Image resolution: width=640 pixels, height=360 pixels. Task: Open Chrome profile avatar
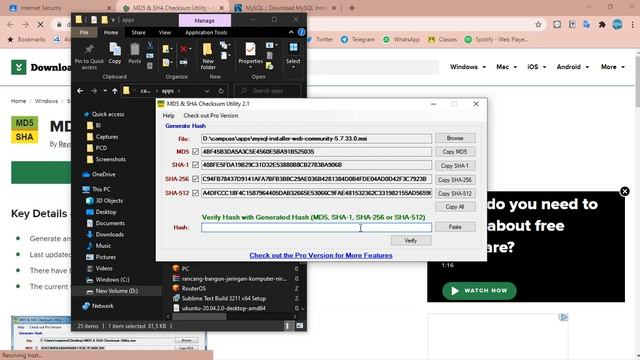click(617, 24)
